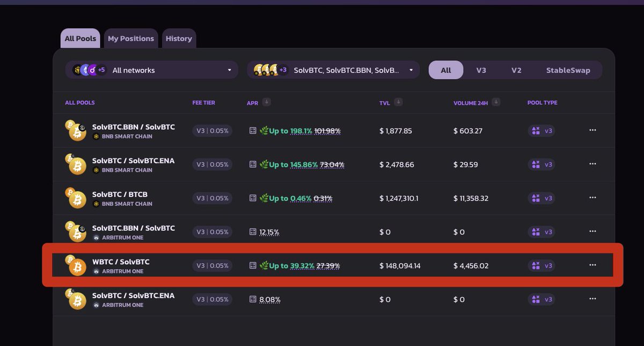Open SolvBTC / SolvBTC.ENA pool on Arbitrum One
The height and width of the screenshot is (346, 644).
(x=134, y=296)
